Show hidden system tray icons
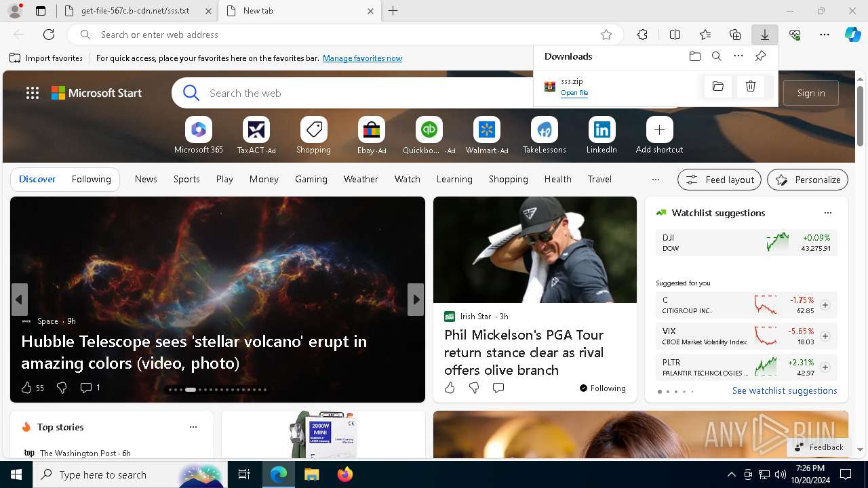The image size is (868, 488). coord(731,474)
